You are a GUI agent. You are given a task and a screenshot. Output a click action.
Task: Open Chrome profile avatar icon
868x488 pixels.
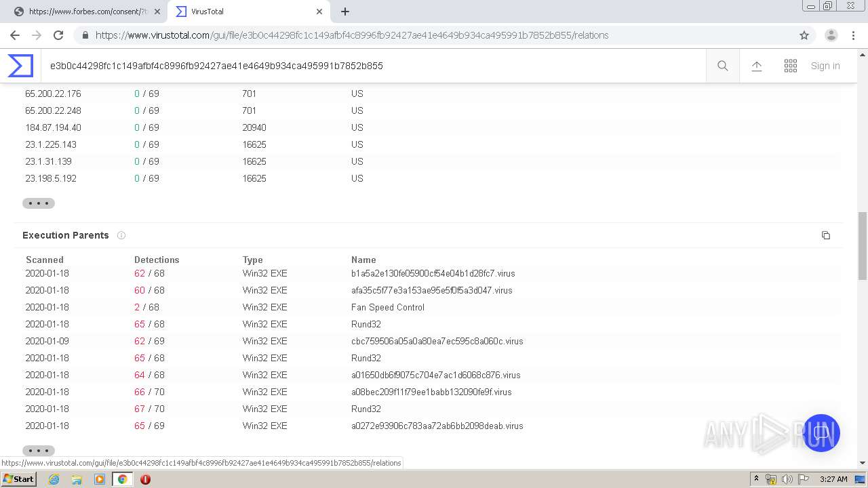(831, 35)
